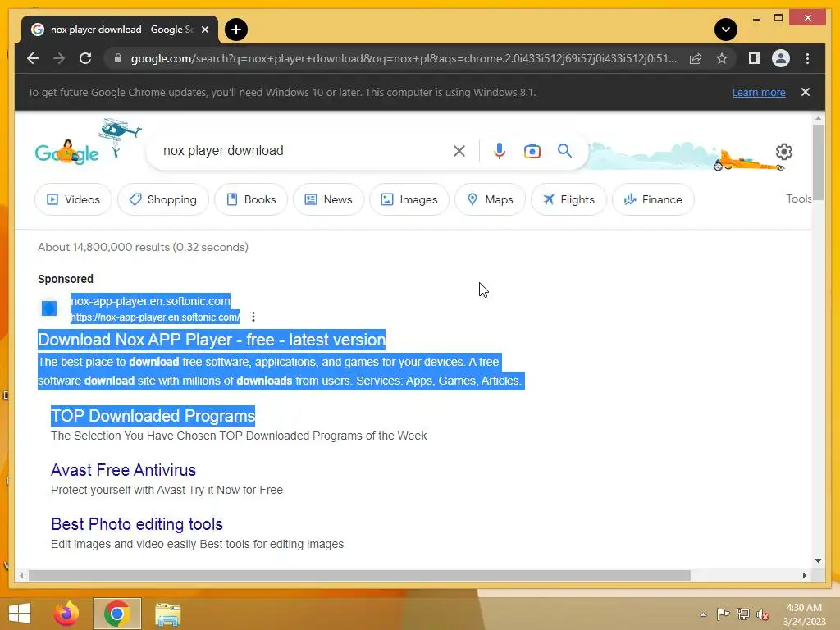Open the Tools search options
Viewport: 840px width, 630px height.
[798, 199]
